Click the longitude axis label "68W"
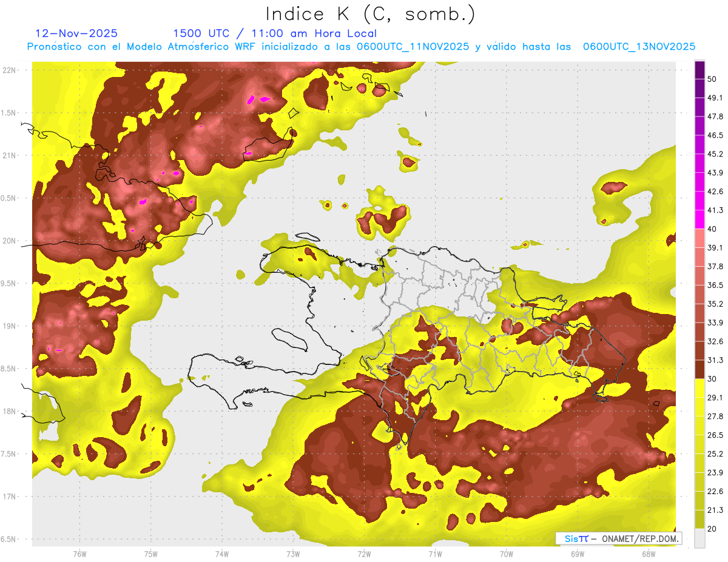The image size is (728, 562). pyautogui.click(x=648, y=554)
